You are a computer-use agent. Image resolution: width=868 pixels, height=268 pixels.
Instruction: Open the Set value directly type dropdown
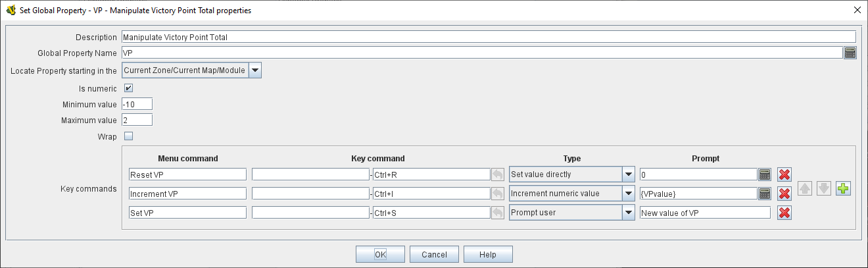click(x=629, y=174)
